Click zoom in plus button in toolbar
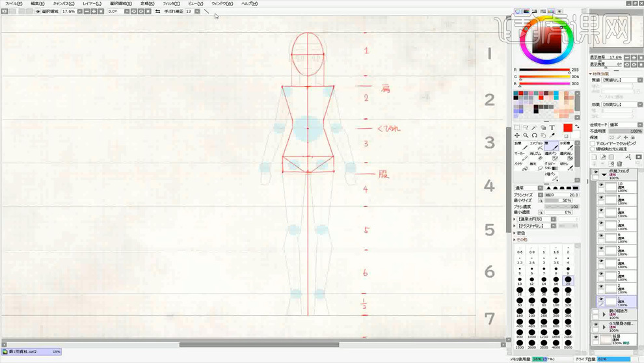Image resolution: width=644 pixels, height=363 pixels. (94, 12)
